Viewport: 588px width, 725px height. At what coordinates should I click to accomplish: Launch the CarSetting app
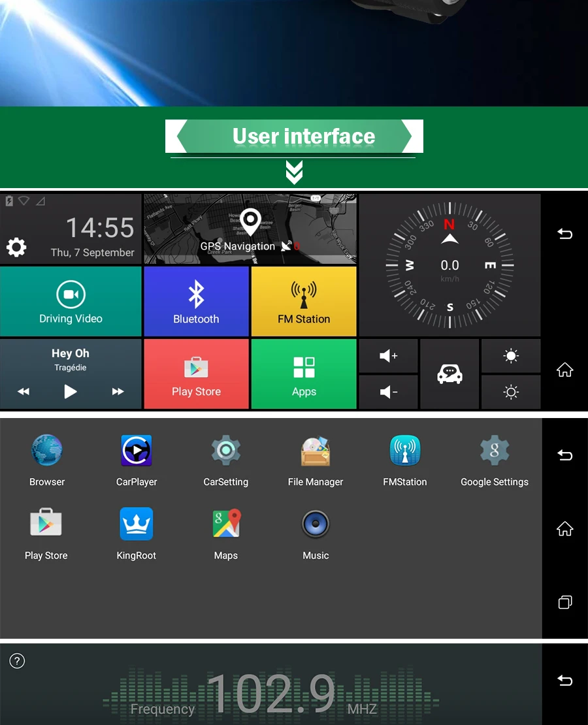[226, 460]
